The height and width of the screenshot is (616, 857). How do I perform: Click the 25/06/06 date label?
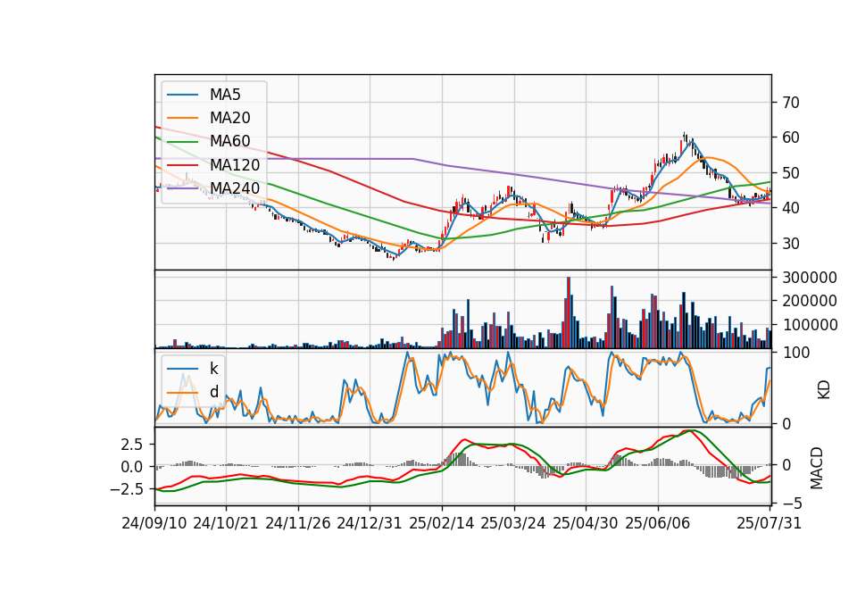point(658,523)
